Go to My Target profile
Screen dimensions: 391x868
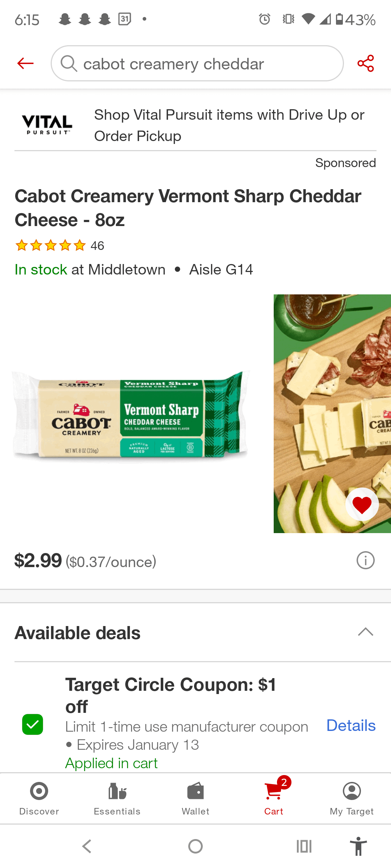[352, 797]
